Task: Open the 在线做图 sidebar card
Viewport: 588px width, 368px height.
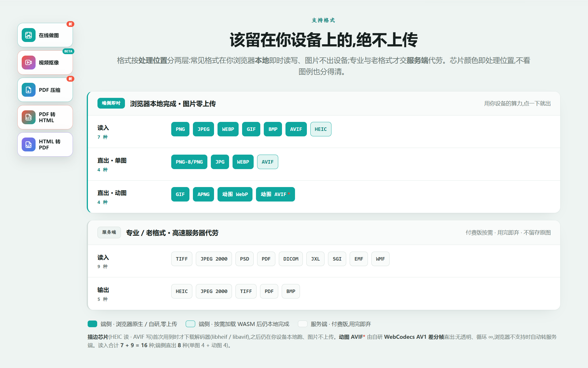Action: (x=45, y=35)
